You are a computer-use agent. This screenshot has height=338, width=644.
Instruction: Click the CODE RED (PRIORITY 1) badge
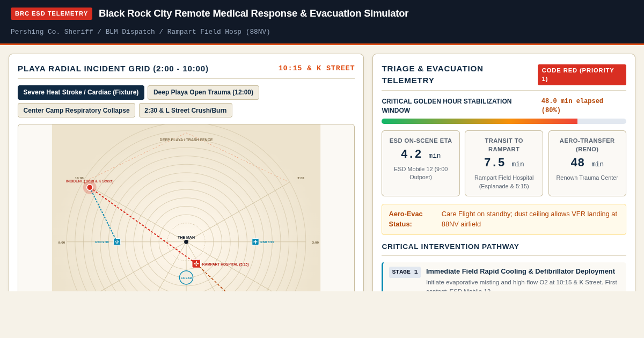point(582,75)
